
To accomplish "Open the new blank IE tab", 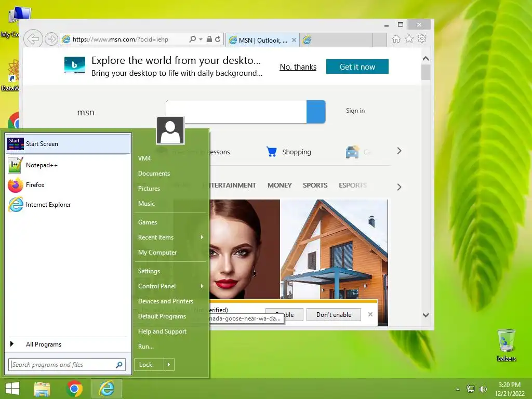I will click(336, 40).
